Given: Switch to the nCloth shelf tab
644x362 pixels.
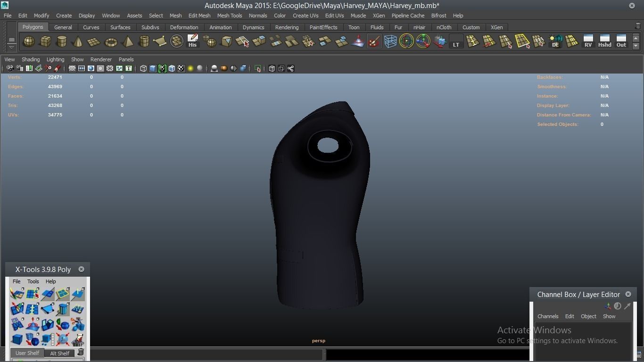Looking at the screenshot, I should (x=444, y=27).
